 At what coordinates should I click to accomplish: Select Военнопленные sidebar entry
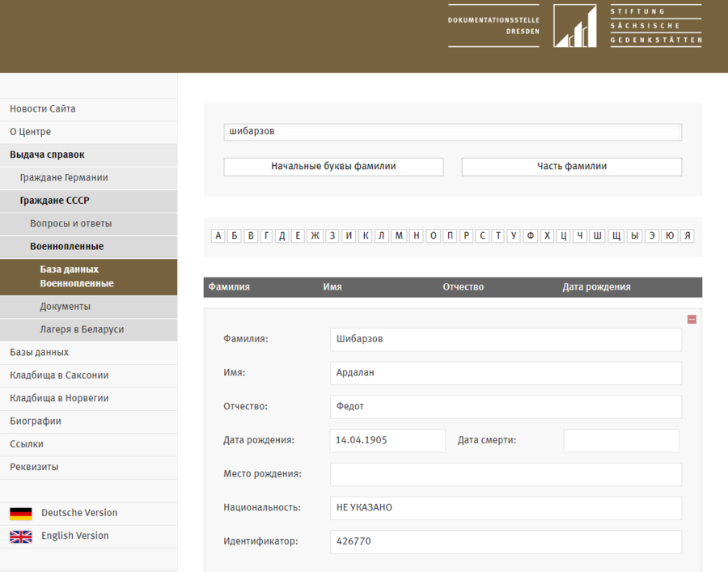[x=89, y=247]
